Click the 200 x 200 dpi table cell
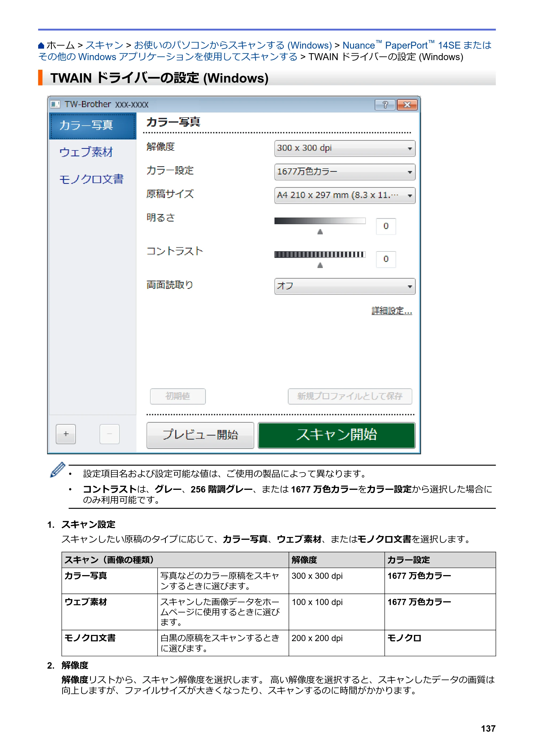The height and width of the screenshot is (756, 534). pos(337,643)
